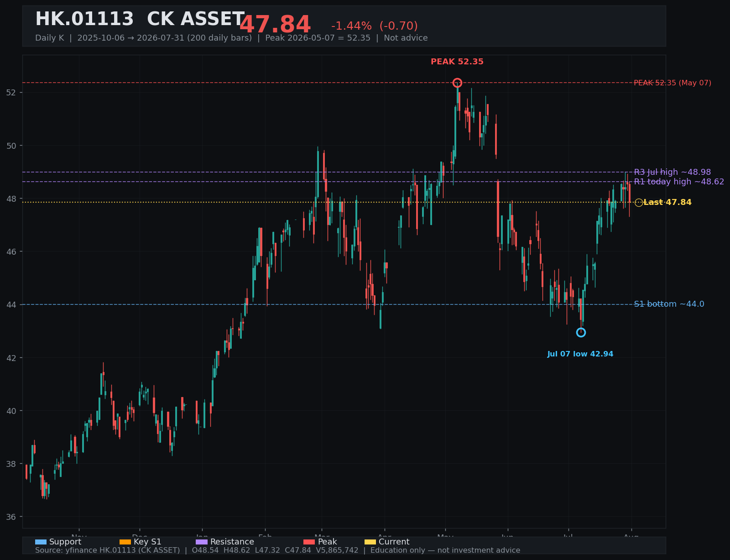The image size is (730, 560).
Task: Click the 44 tick on the price axis
Action: point(10,304)
